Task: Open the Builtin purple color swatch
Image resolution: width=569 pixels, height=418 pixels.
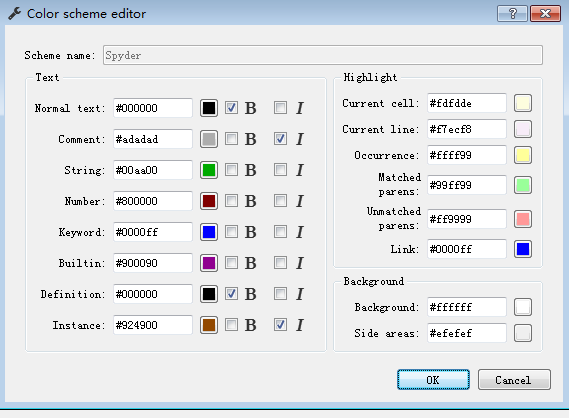Action: (x=209, y=263)
